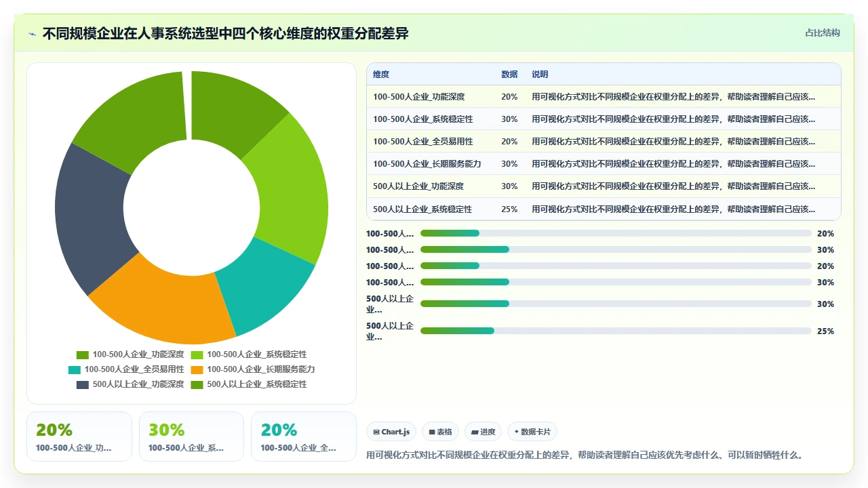Select the 数据 column header
This screenshot has height=488, width=868.
coord(509,75)
